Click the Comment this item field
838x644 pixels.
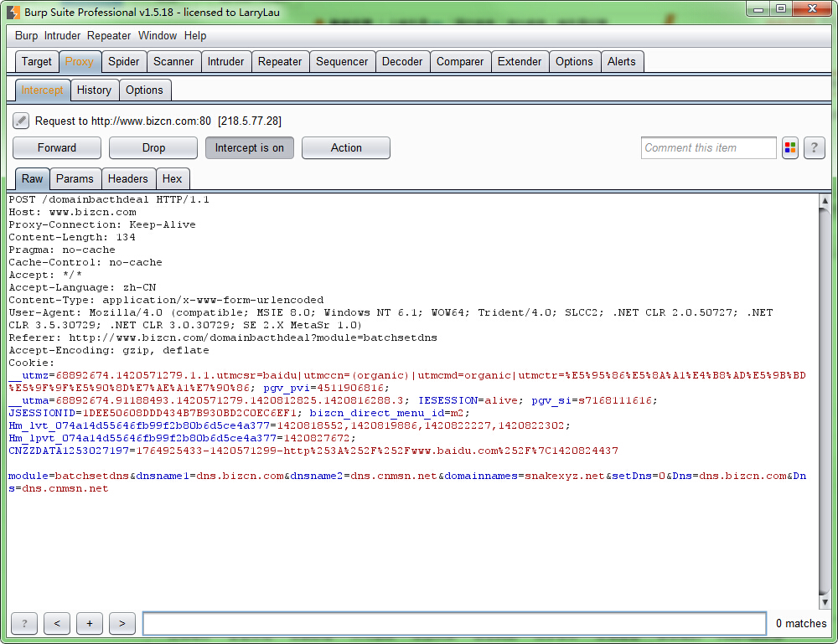point(708,148)
